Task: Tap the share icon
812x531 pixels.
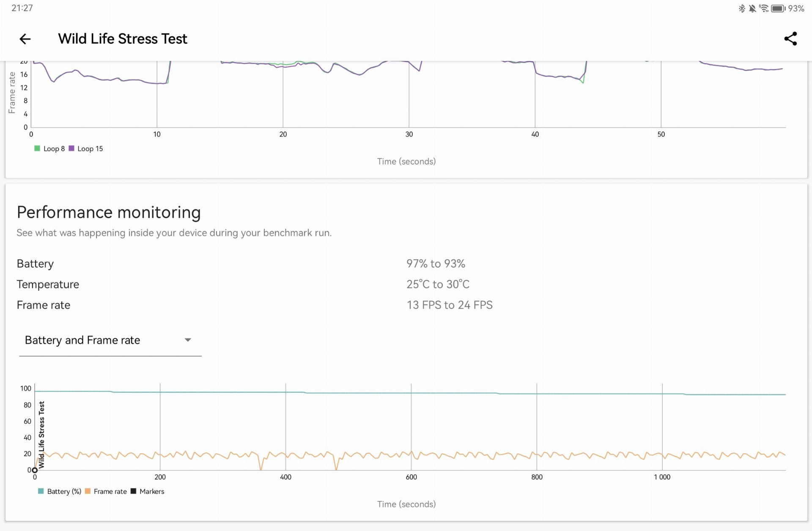Action: [790, 39]
